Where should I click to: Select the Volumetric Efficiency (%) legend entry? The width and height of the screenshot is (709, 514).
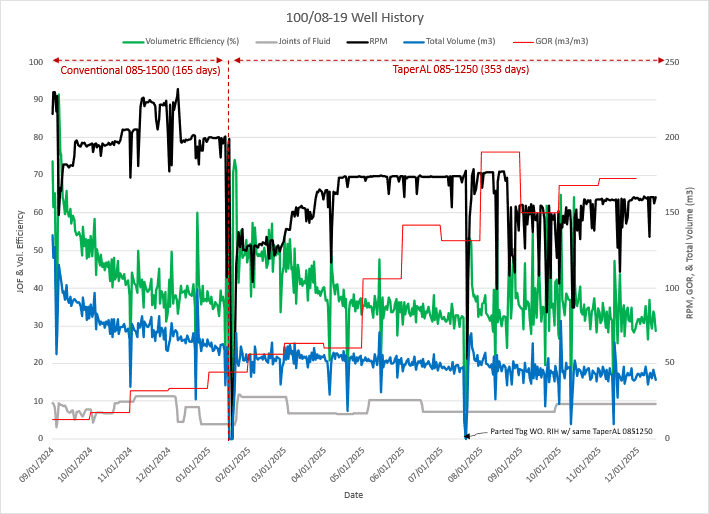click(x=192, y=42)
